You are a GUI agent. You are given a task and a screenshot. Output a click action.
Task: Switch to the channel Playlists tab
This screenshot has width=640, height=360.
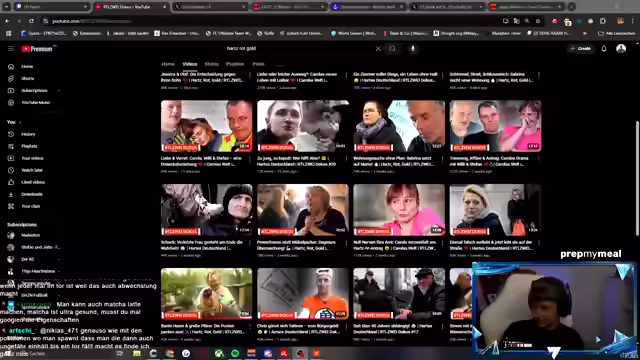[x=235, y=64]
